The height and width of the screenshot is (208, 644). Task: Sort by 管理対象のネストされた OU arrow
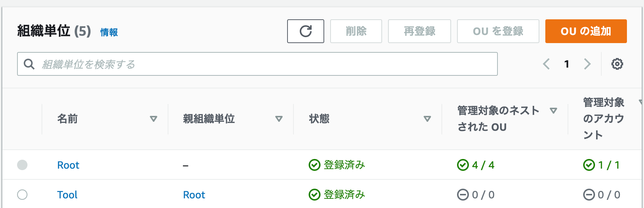(553, 111)
